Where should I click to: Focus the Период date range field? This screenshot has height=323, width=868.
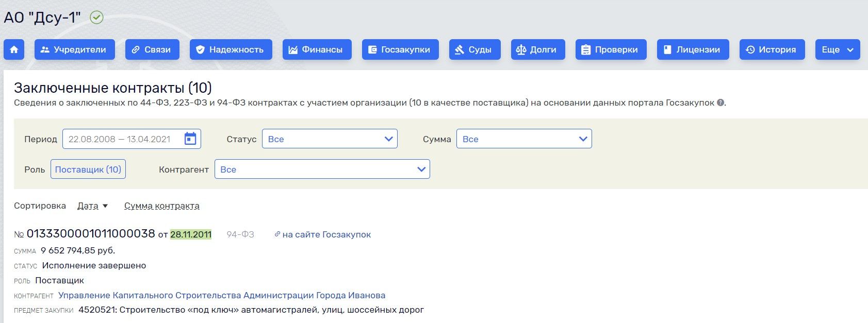point(132,139)
